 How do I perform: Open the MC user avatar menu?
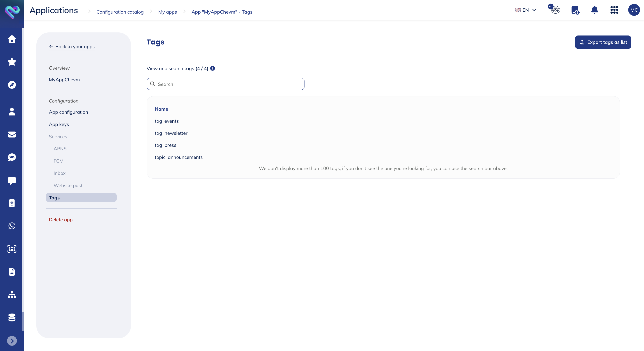634,10
